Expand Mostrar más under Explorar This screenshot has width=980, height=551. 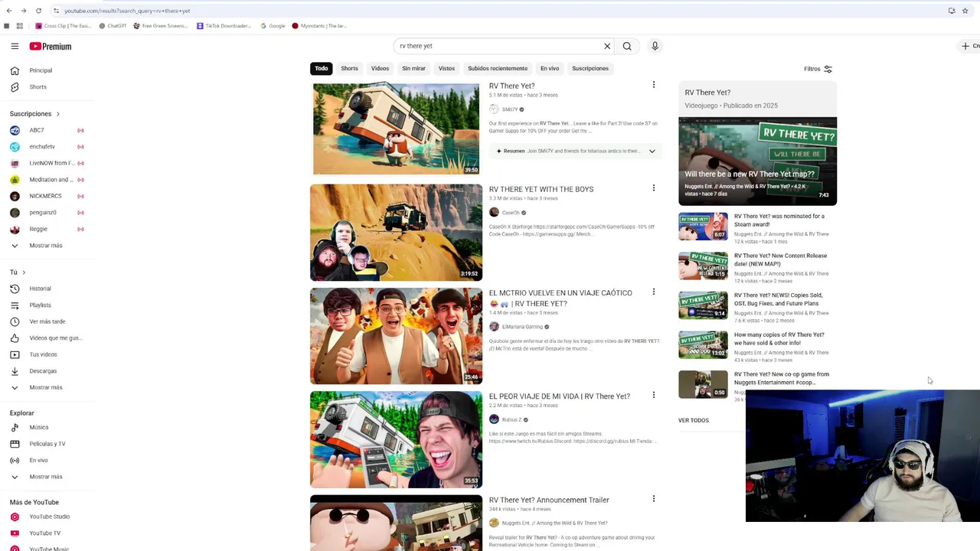coord(46,477)
